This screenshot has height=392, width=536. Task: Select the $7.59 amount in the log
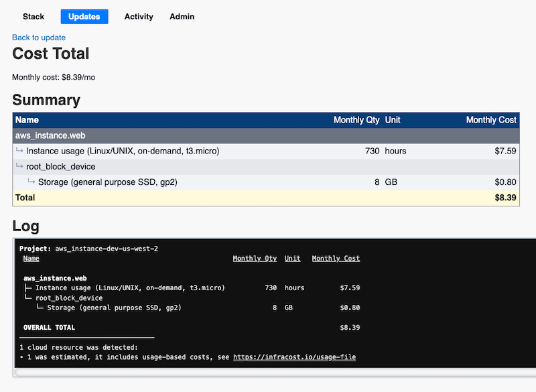[350, 288]
